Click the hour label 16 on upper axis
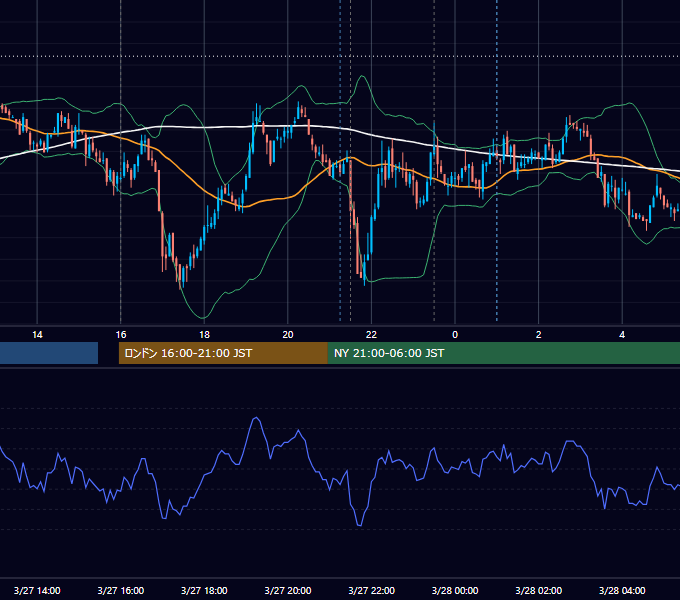The width and height of the screenshot is (680, 600). click(x=121, y=335)
